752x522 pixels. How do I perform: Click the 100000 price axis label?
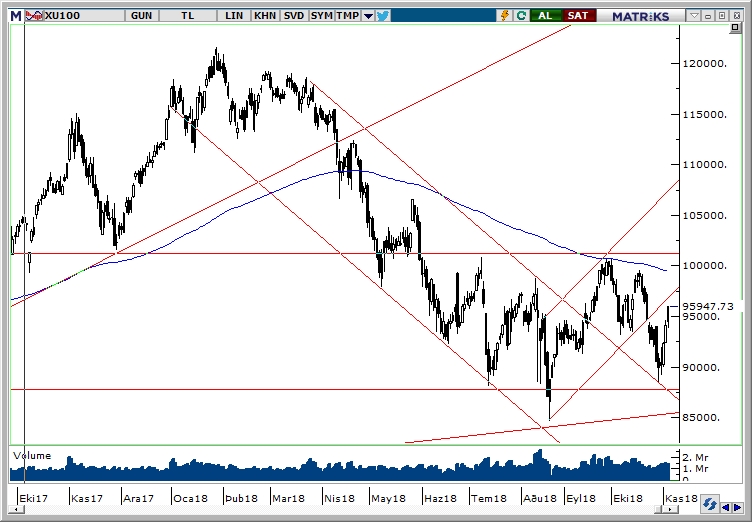pyautogui.click(x=705, y=265)
